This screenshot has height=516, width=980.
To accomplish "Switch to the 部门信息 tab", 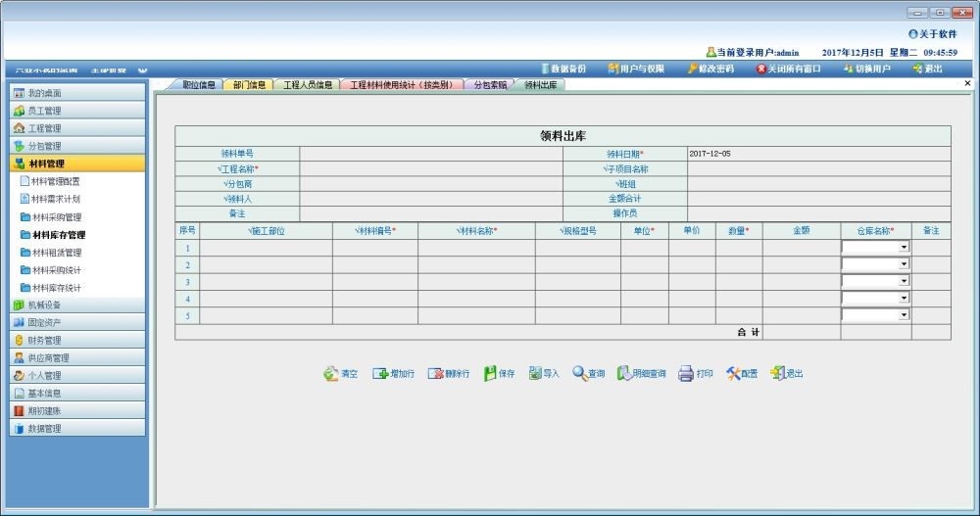I will coord(249,85).
